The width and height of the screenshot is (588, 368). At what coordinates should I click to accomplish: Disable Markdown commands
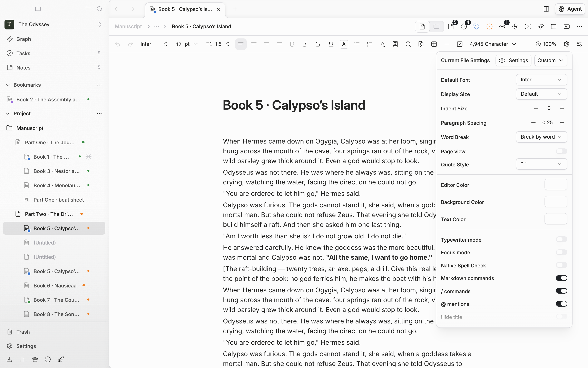[561, 278]
